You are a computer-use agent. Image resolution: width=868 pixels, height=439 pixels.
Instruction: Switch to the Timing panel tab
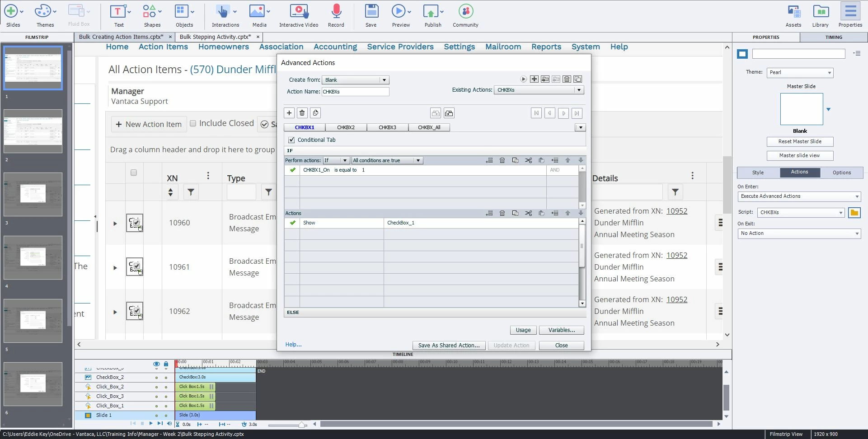tap(834, 37)
